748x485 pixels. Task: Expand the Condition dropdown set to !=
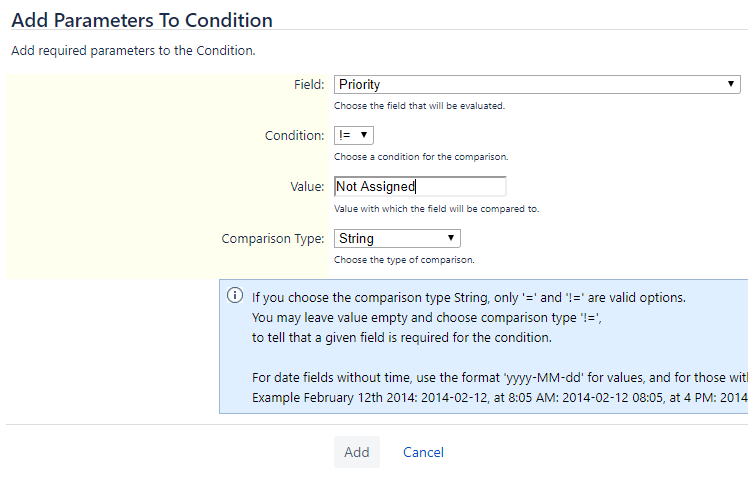(x=353, y=135)
